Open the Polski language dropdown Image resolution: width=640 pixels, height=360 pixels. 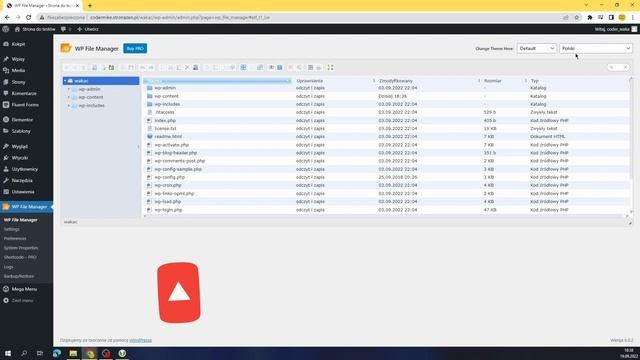coord(596,48)
